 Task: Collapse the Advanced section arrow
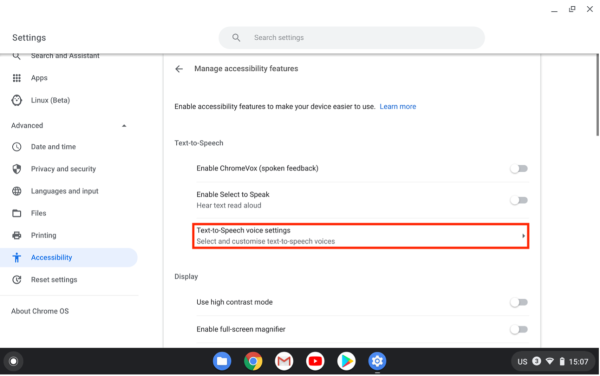(124, 126)
